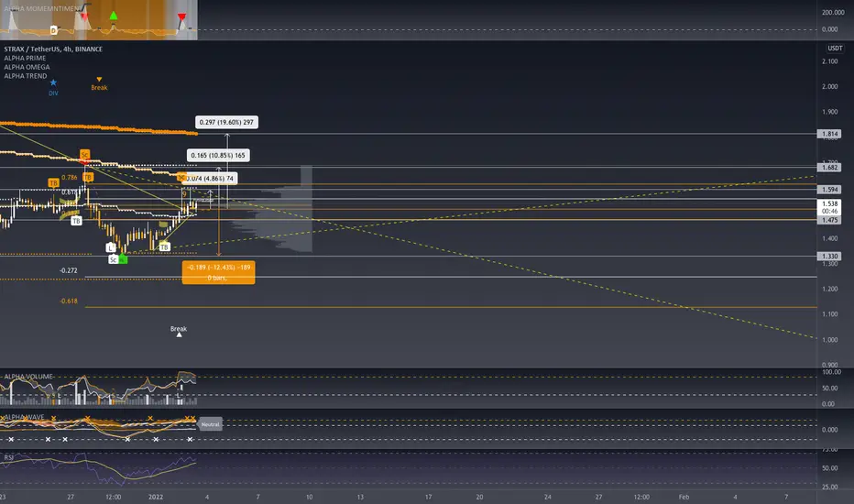This screenshot has width=854, height=504.
Task: Select the rightmost red down-triangle in momentum pane
Action: (x=182, y=18)
